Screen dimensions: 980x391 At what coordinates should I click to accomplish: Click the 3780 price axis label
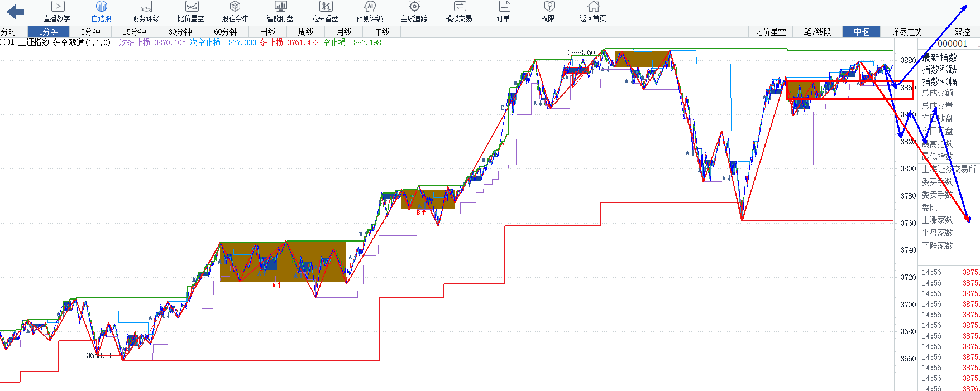[x=908, y=196]
